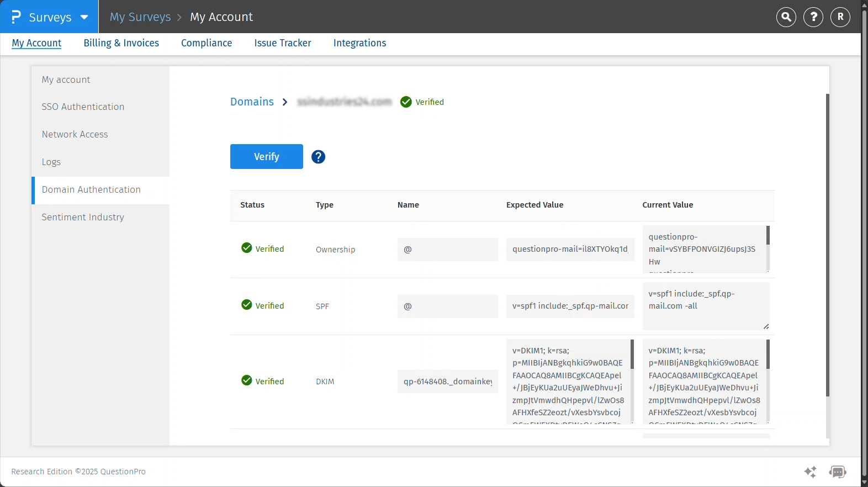This screenshot has width=868, height=487.
Task: Open the Integrations tab
Action: coord(359,43)
